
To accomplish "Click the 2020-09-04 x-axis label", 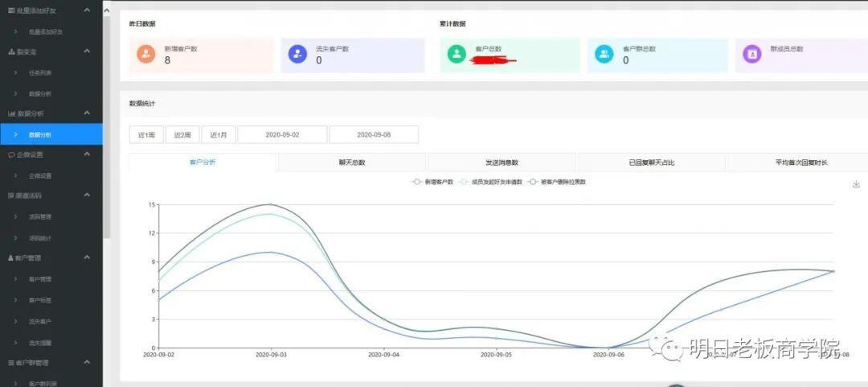I will [383, 354].
